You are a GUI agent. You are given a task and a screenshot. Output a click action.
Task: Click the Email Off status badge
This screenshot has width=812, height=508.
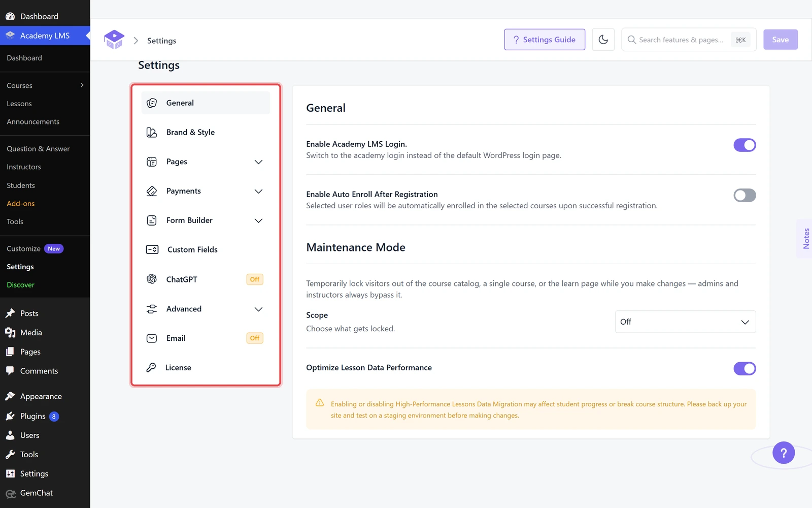[x=255, y=338]
